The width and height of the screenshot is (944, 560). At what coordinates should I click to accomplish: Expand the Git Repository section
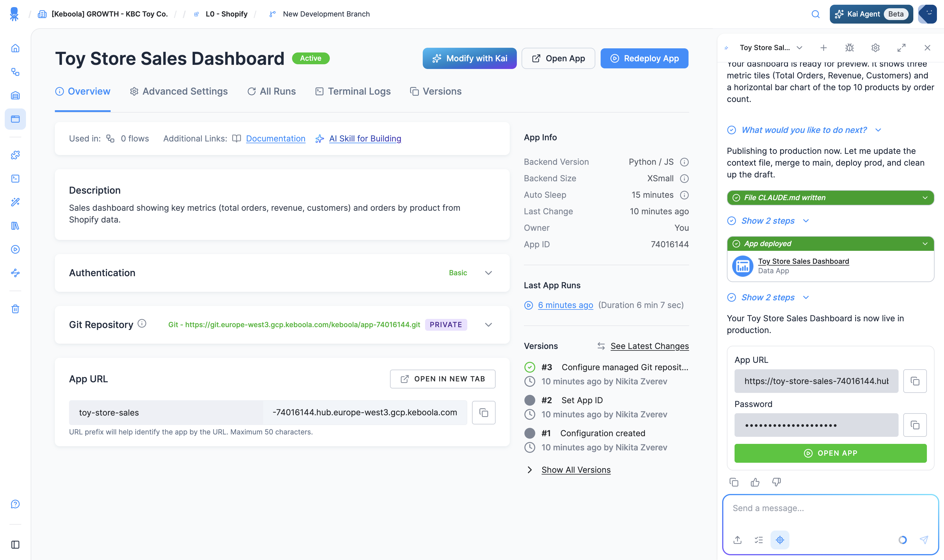tap(488, 325)
